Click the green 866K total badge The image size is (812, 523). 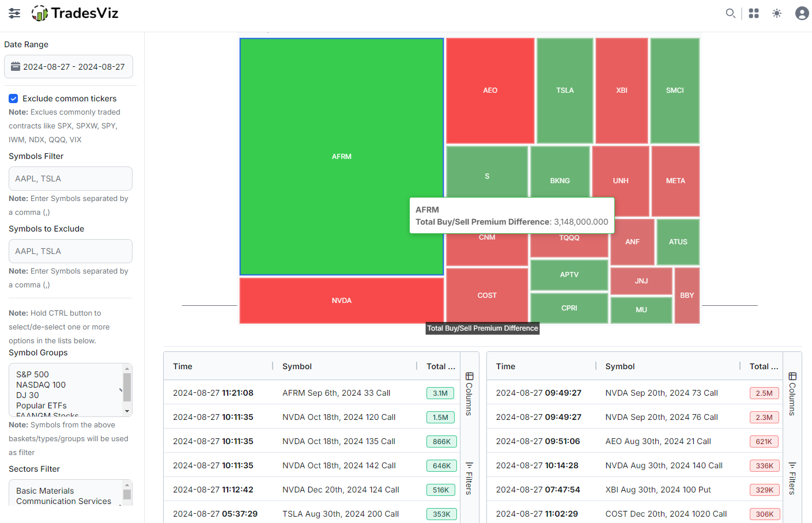coord(441,442)
